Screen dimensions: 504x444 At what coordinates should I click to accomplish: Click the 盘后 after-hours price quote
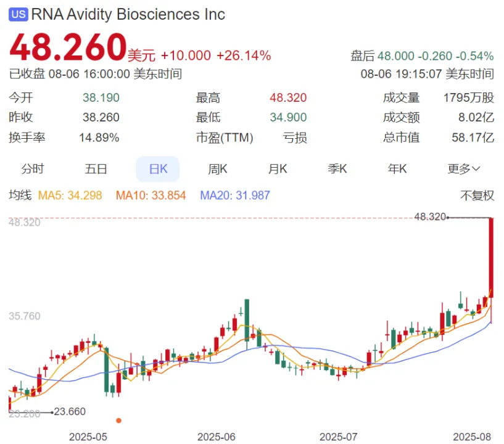[x=422, y=56]
